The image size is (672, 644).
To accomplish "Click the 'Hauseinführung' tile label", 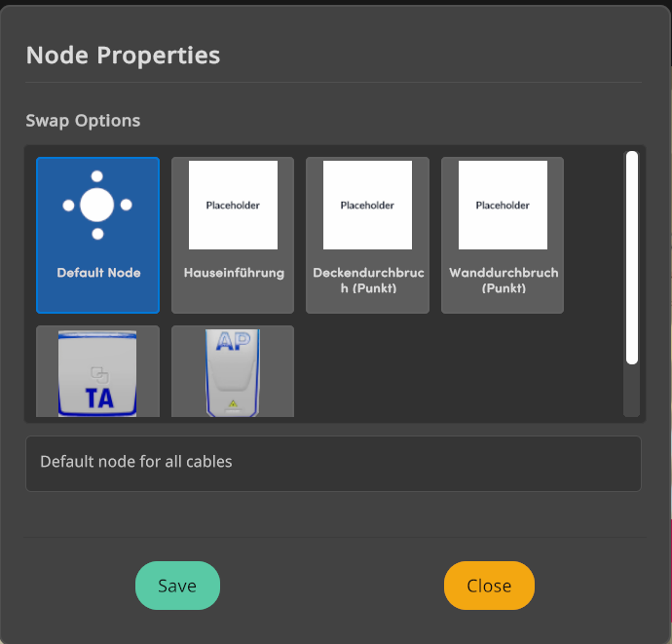I will pos(234,273).
